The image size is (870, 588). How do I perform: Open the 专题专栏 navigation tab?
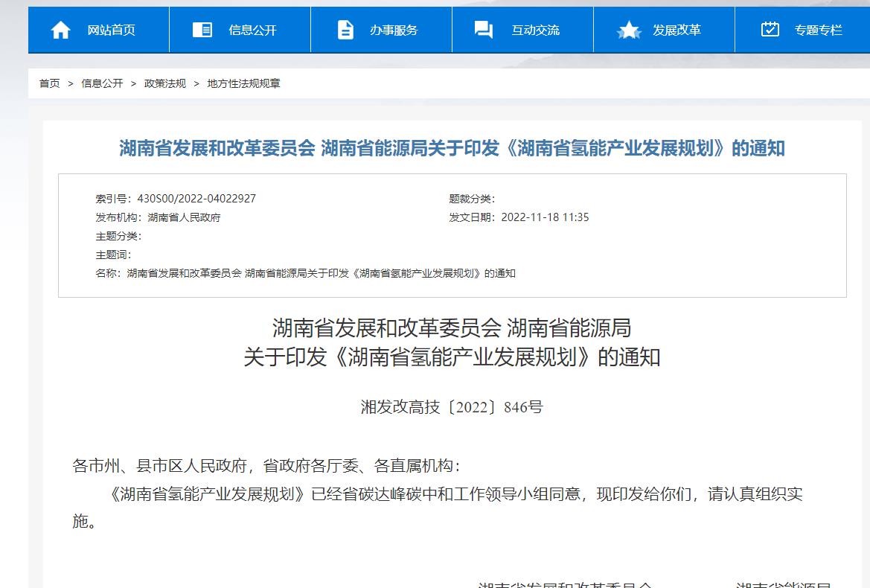click(x=818, y=31)
